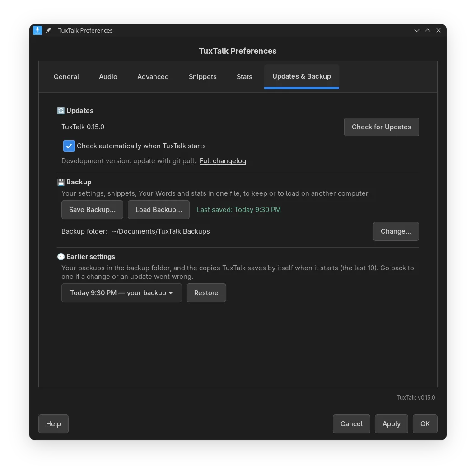
Task: Click the clock icon beside Earlier settings
Action: pos(61,257)
